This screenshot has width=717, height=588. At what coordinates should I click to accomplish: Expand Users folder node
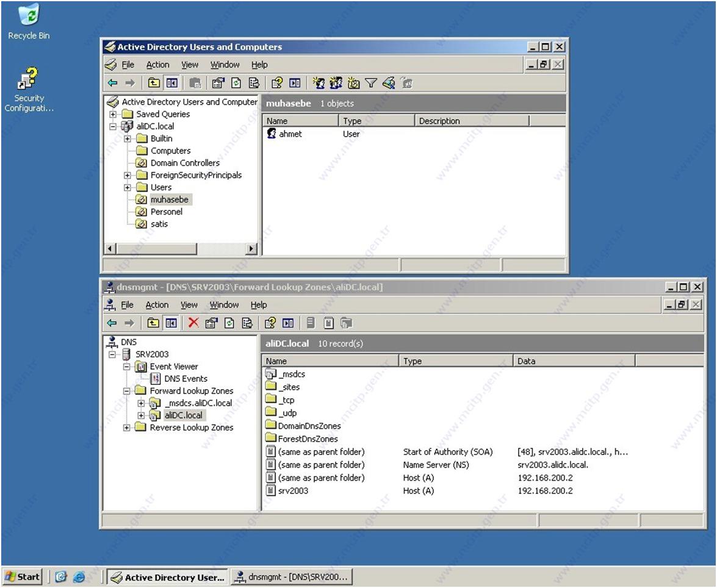pos(128,187)
